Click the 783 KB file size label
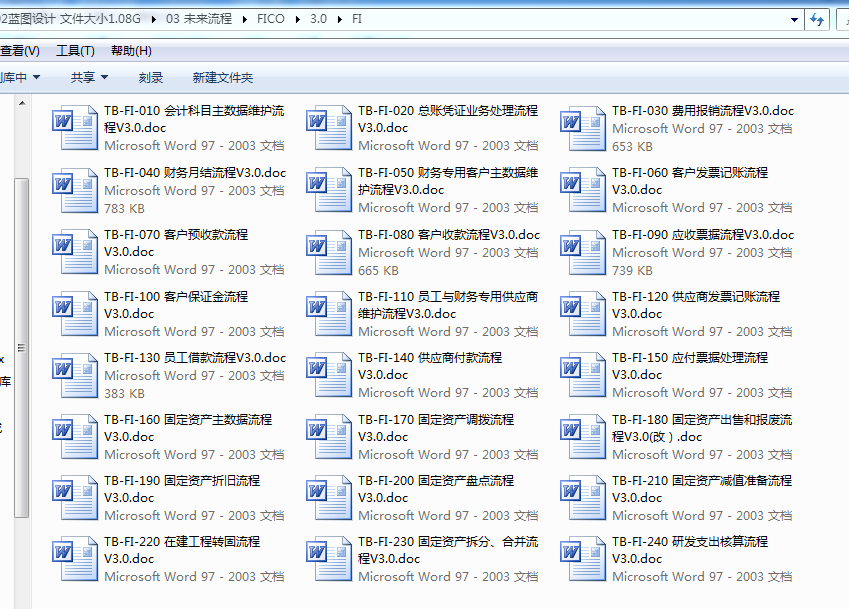849x609 pixels. point(125,208)
